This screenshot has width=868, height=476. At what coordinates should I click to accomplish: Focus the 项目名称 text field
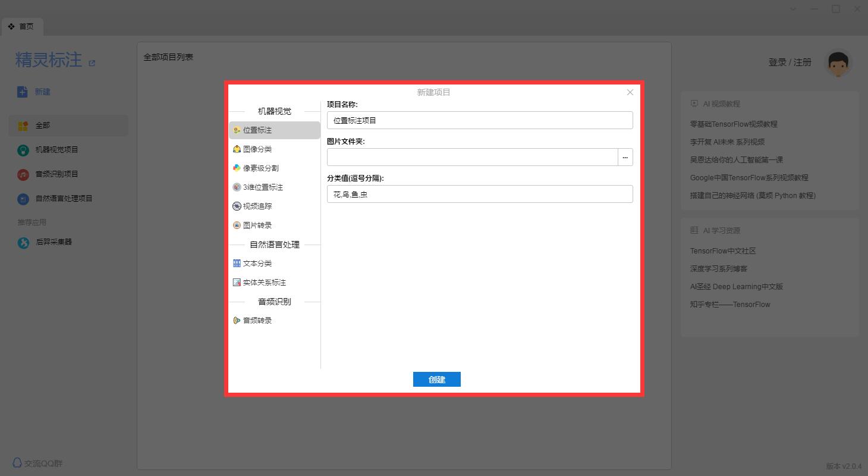point(479,120)
